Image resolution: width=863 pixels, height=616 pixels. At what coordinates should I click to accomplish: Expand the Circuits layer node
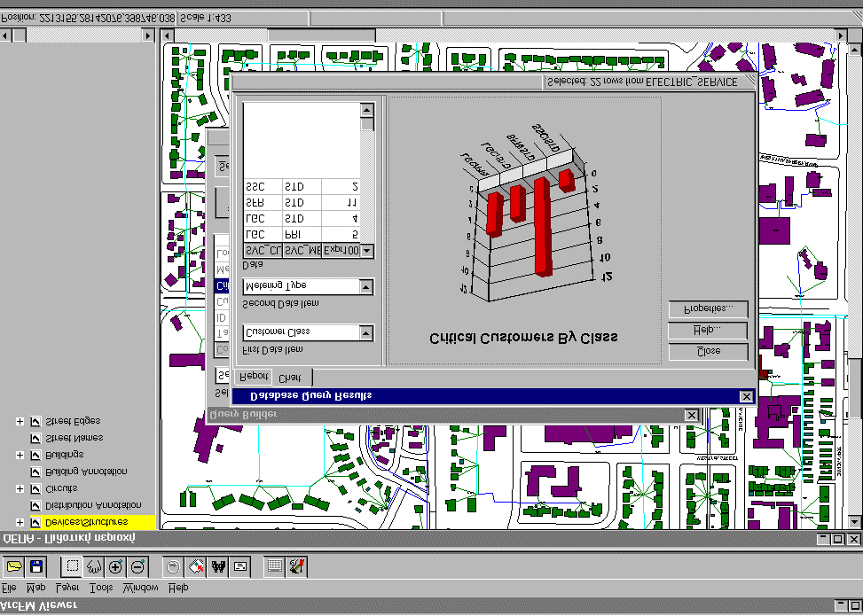(20, 488)
